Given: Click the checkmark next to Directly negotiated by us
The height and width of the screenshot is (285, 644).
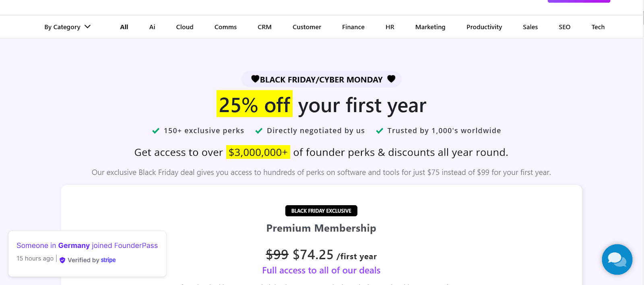Looking at the screenshot, I should tap(258, 131).
